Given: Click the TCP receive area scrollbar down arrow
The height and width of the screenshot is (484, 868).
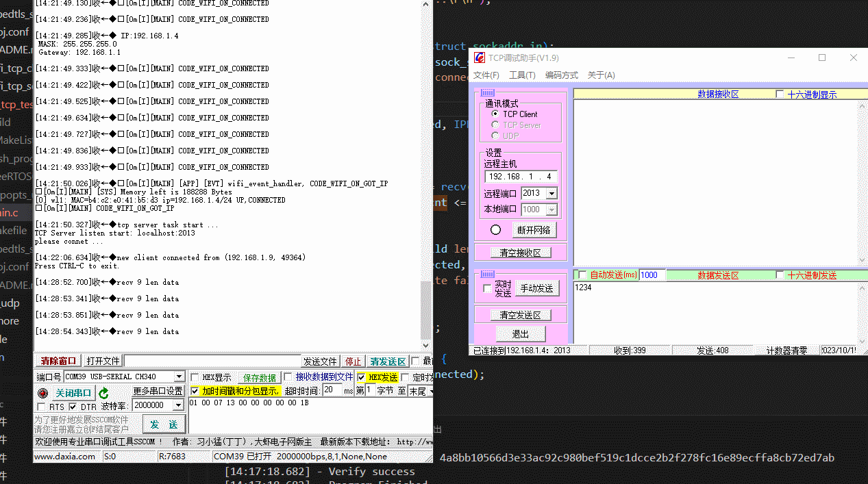Looking at the screenshot, I should (x=862, y=261).
